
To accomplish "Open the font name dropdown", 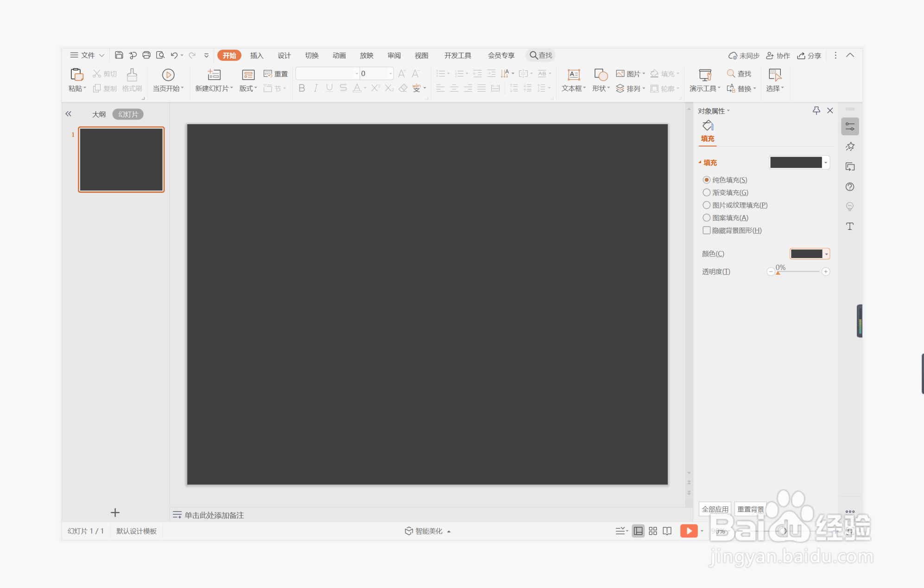I will pos(357,74).
